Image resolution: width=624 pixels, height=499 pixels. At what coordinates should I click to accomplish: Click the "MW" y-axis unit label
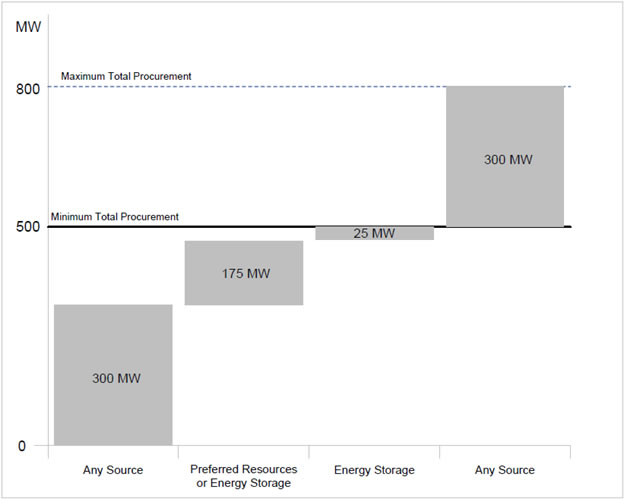[x=29, y=26]
